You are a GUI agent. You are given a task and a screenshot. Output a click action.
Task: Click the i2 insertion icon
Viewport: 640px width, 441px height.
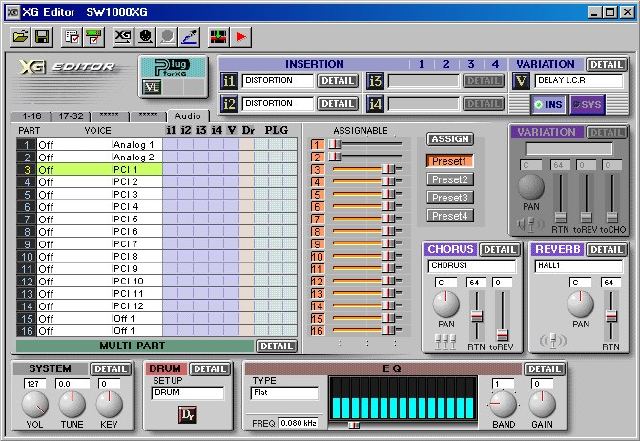pyautogui.click(x=229, y=104)
